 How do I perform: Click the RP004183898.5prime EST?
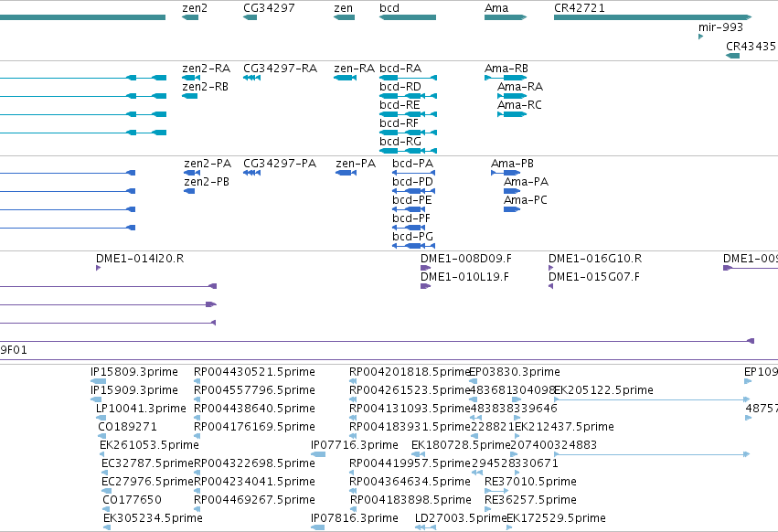point(354,509)
